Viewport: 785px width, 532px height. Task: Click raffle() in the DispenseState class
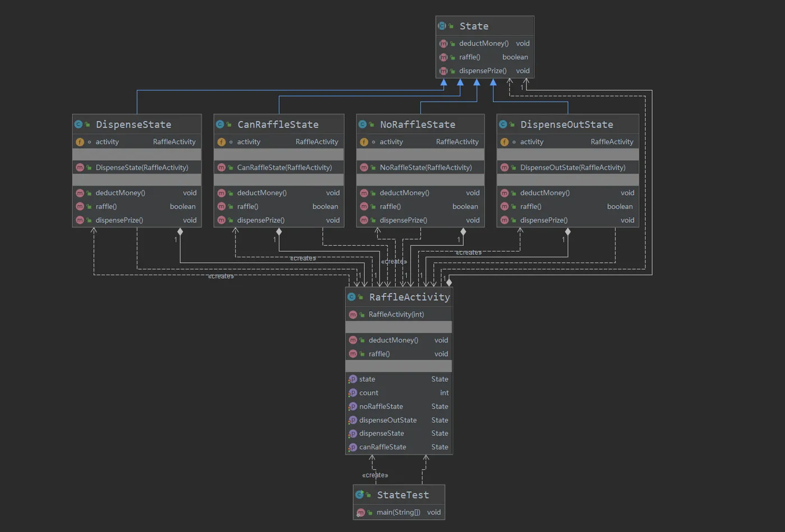point(106,206)
